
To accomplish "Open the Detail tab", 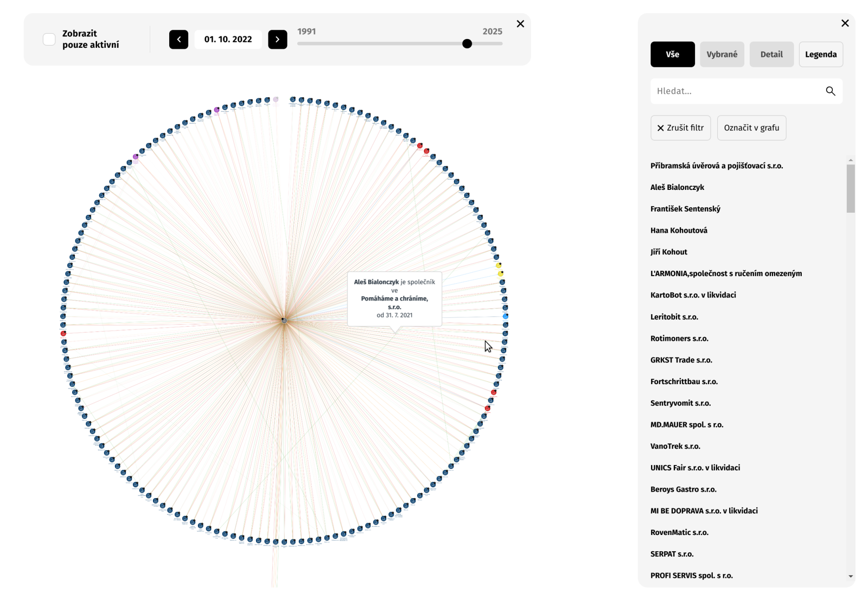I will click(771, 54).
